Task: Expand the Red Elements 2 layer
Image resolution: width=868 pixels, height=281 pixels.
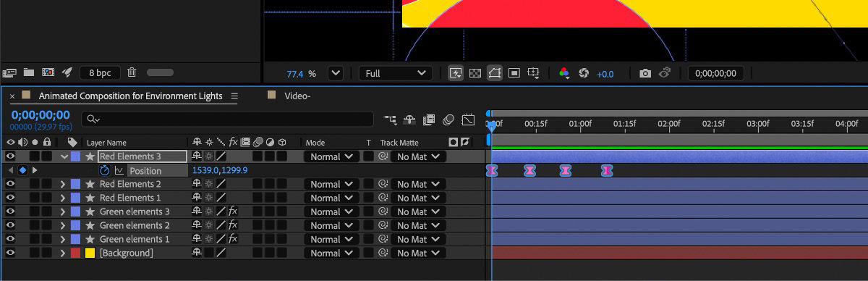Action: point(63,184)
